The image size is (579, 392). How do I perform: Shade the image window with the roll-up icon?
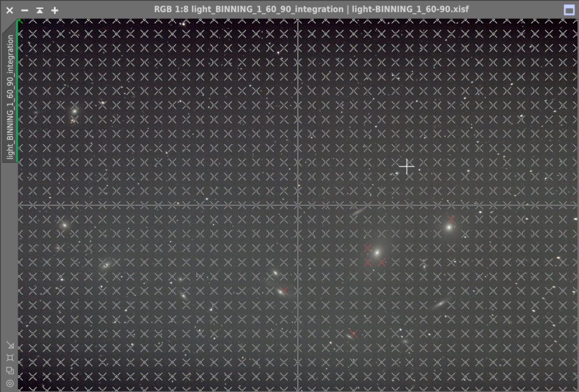tap(40, 10)
